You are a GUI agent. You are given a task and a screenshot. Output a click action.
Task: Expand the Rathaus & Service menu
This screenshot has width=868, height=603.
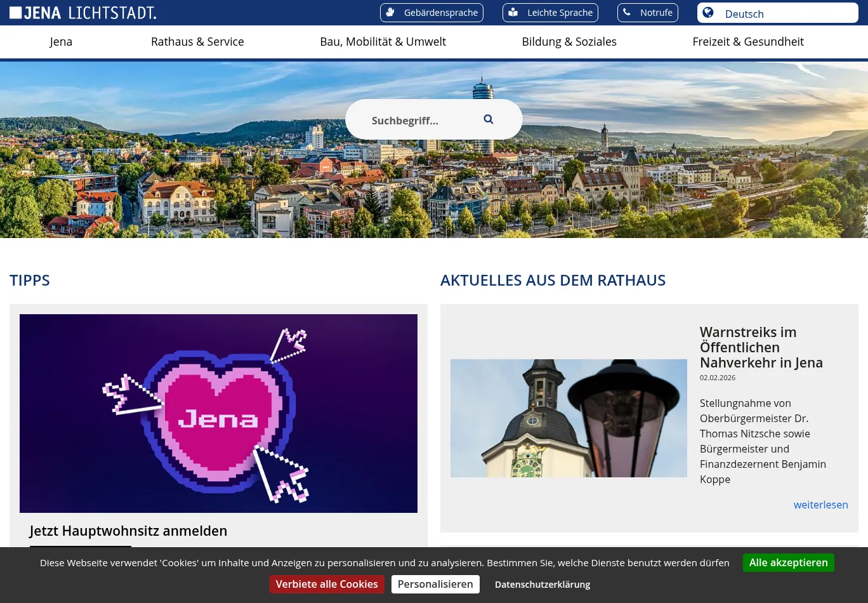(197, 42)
